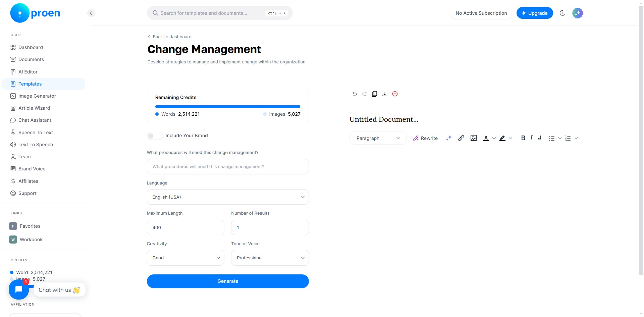Image resolution: width=644 pixels, height=317 pixels.
Task: Click the Rewrite button
Action: [x=425, y=138]
